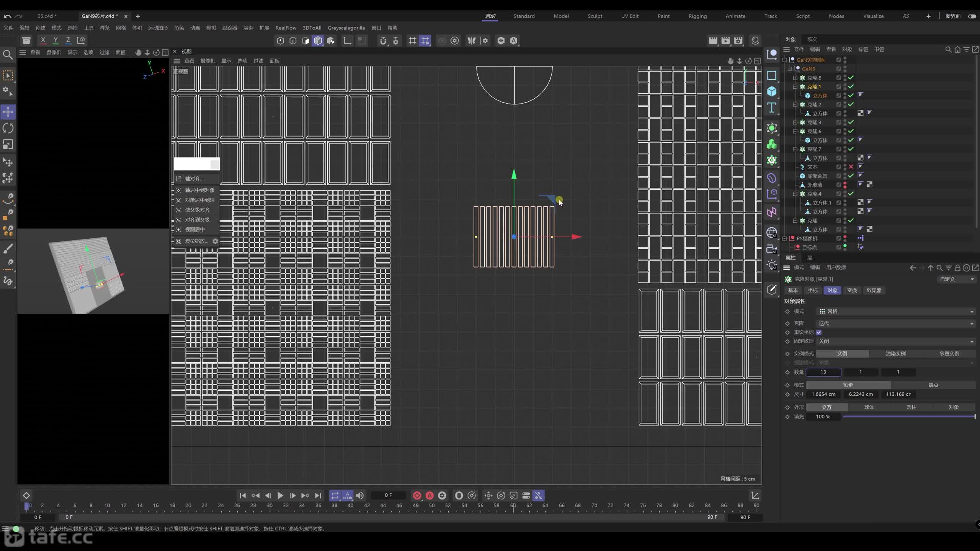Select the Scale tool in left toolbar

coord(8,145)
